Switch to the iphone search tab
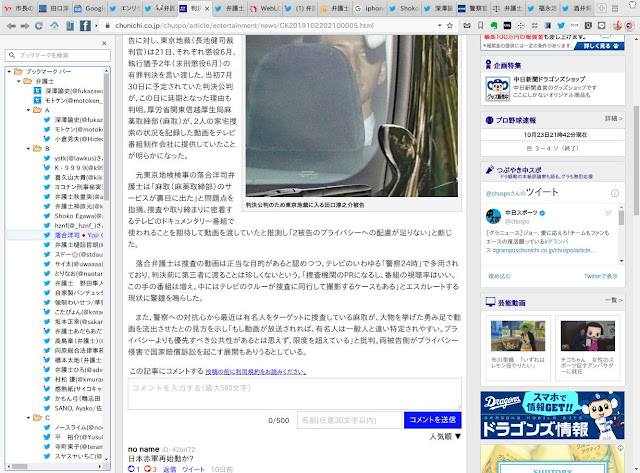Viewport: 640px width, 473px height. [370, 8]
